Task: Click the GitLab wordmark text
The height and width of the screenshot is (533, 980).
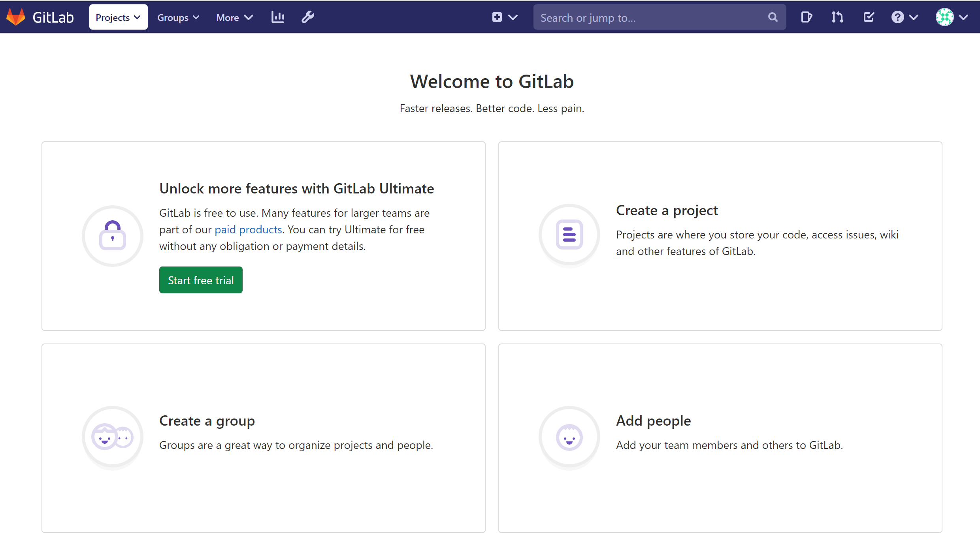Action: coord(53,17)
